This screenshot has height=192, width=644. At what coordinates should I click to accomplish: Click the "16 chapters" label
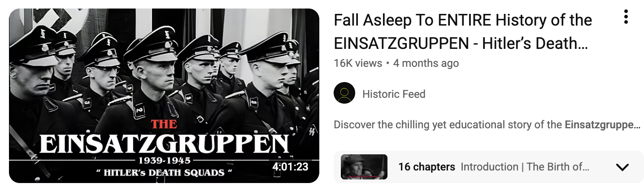(426, 167)
